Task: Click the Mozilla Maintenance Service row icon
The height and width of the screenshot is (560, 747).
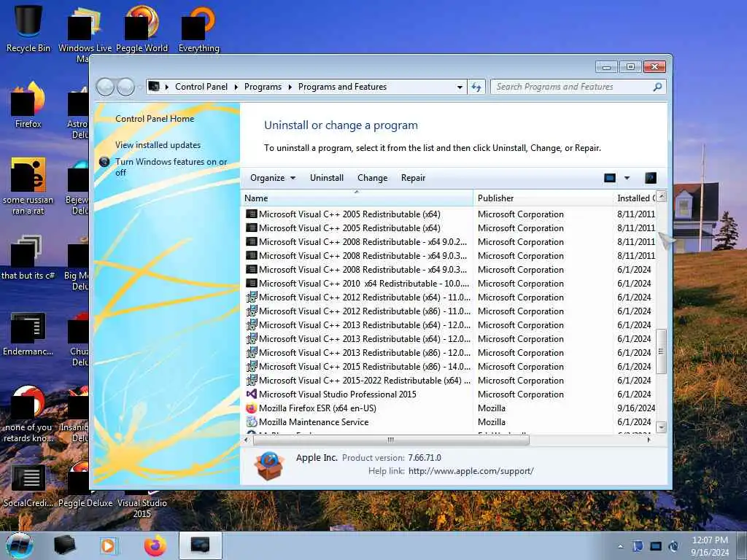Action: (251, 422)
